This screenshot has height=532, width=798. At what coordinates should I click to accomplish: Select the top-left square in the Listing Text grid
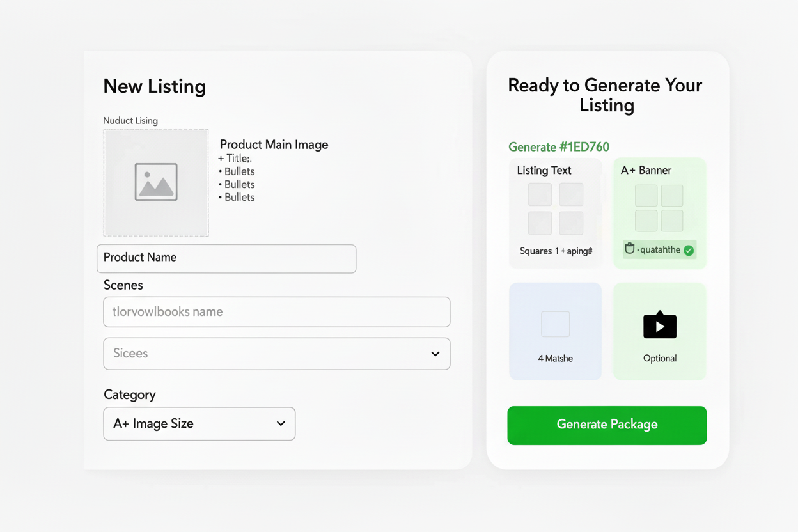tap(539, 194)
